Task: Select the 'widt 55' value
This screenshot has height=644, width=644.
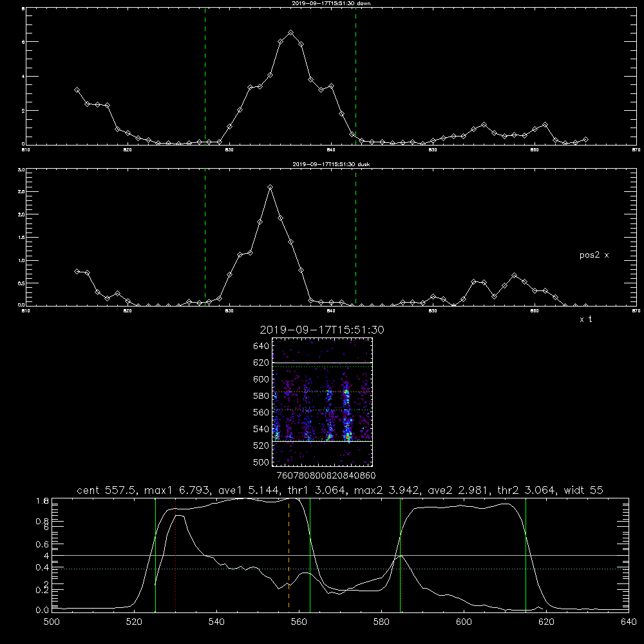Action: [x=583, y=490]
